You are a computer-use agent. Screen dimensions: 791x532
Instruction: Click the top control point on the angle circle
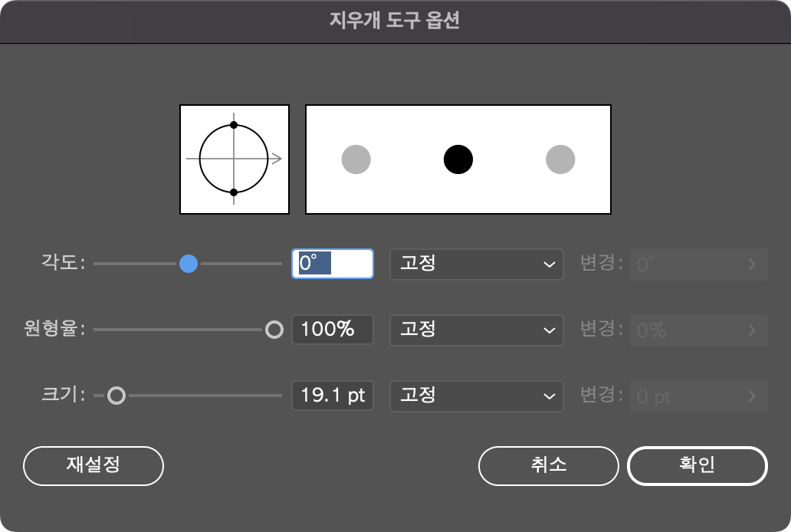tap(234, 123)
